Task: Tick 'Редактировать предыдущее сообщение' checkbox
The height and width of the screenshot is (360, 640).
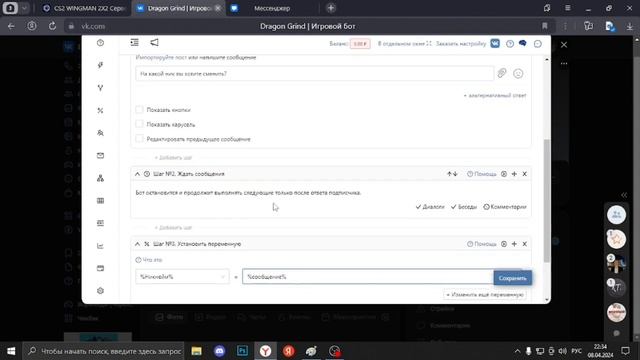Action: pyautogui.click(x=139, y=139)
